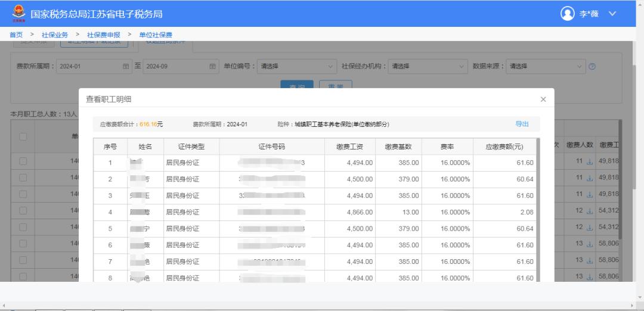Go to 首页 breadcrumb
The width and height of the screenshot is (644, 311).
pos(16,35)
